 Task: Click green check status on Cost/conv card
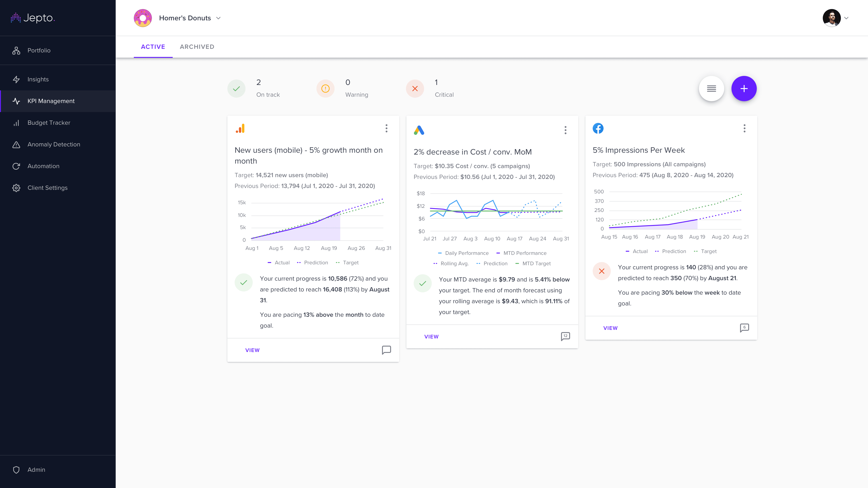coord(422,284)
